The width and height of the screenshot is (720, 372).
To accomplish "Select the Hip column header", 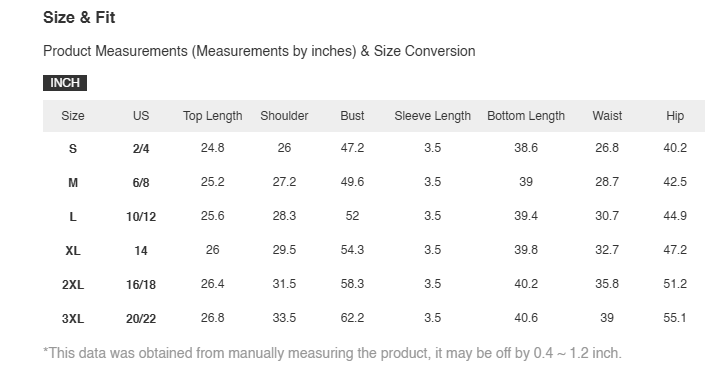I will (675, 116).
